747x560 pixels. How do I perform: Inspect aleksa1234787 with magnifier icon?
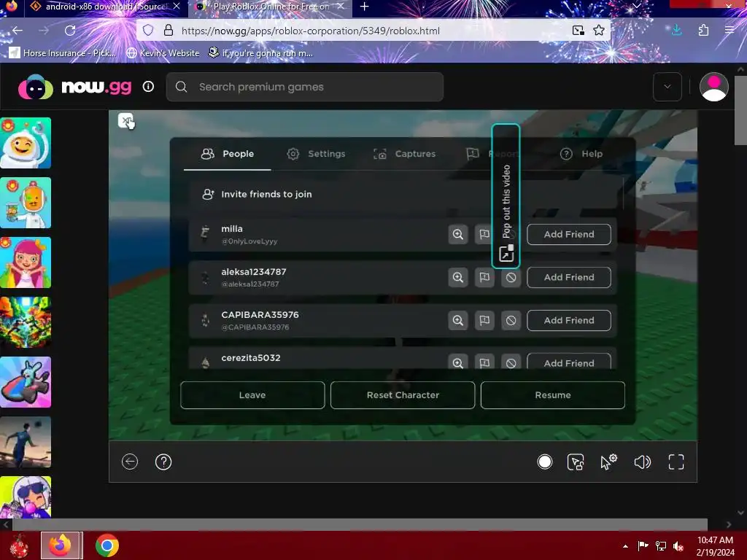click(458, 277)
